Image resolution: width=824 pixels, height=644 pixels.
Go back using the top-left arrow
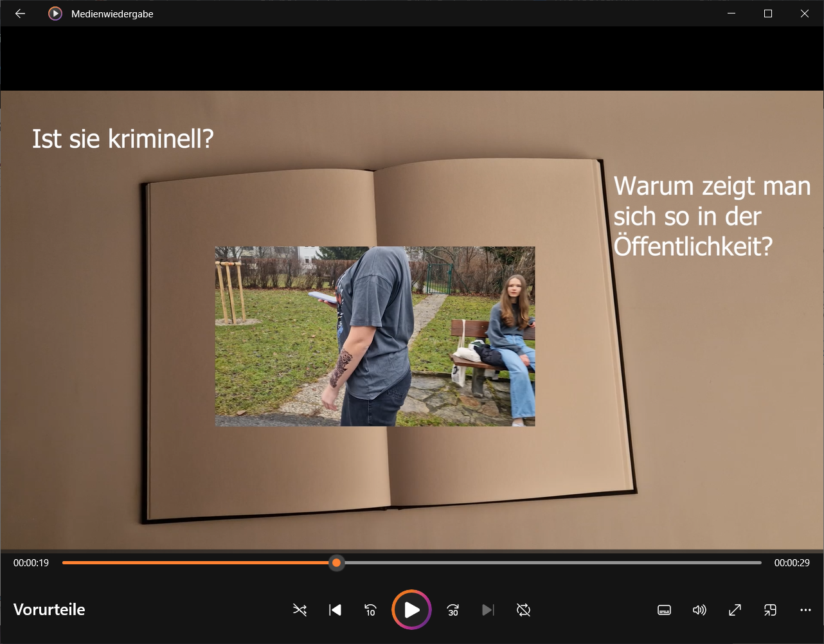[x=20, y=13]
